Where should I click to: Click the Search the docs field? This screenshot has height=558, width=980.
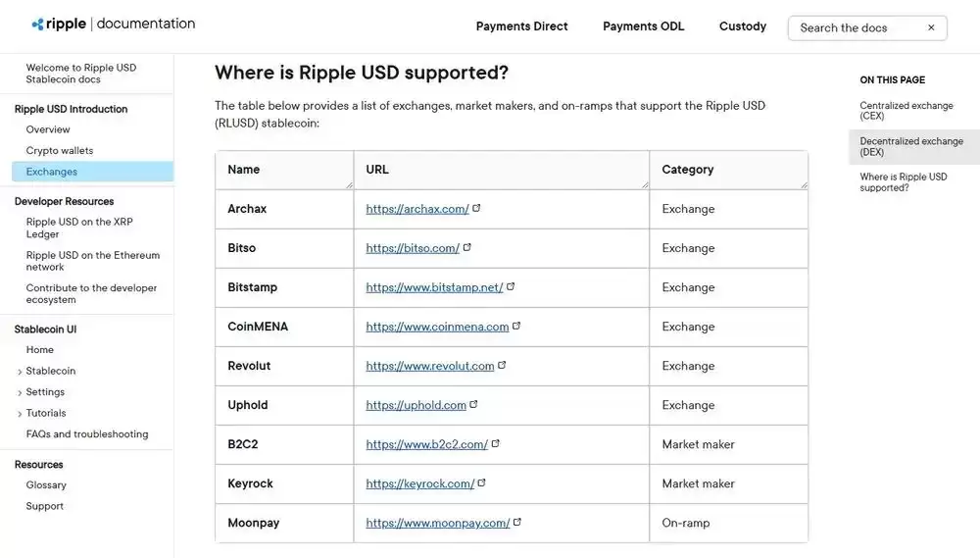857,28
